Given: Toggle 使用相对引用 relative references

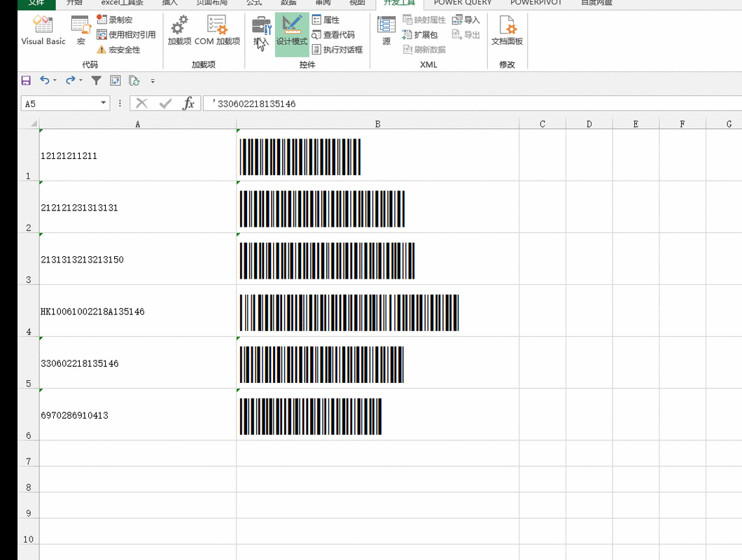Looking at the screenshot, I should 126,34.
